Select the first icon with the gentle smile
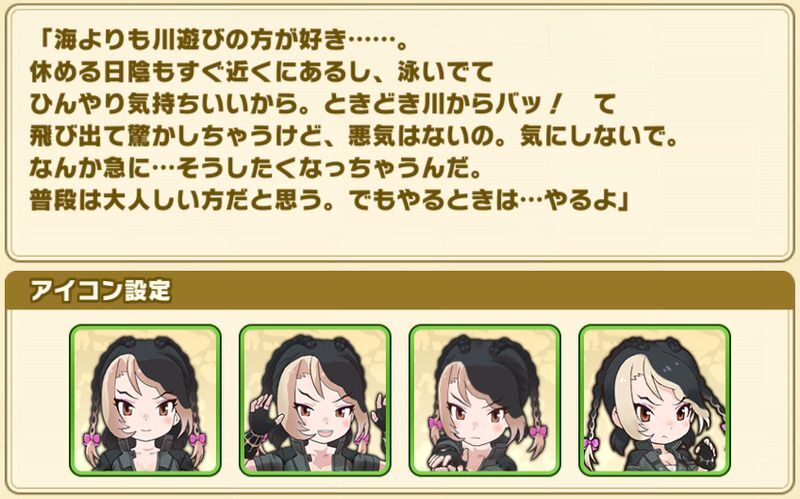The image size is (800, 499). (145, 400)
